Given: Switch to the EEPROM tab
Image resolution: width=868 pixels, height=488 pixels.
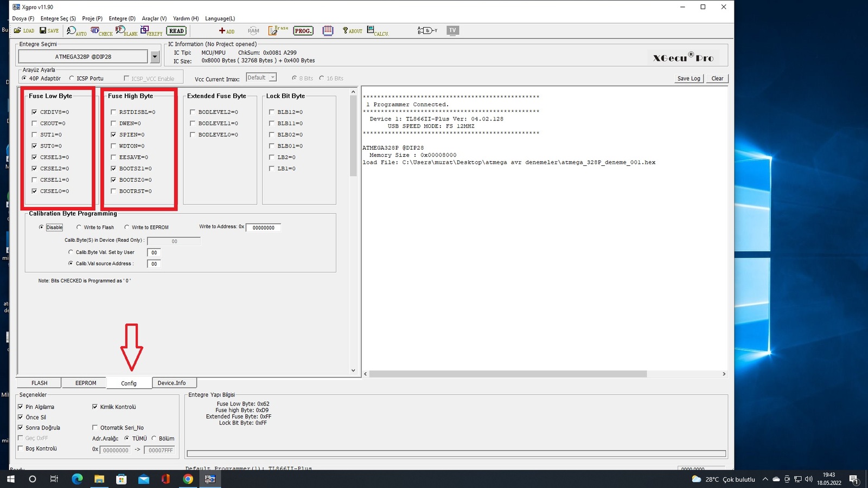Looking at the screenshot, I should pos(85,383).
